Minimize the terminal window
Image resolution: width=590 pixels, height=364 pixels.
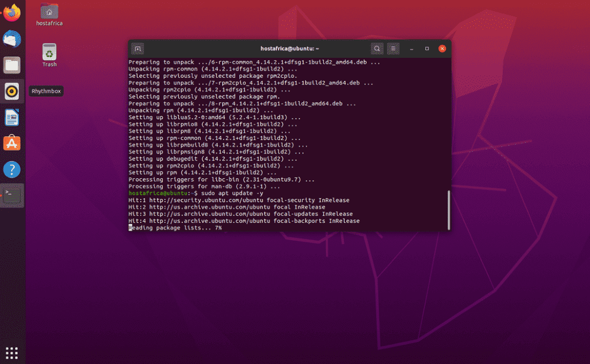(412, 48)
